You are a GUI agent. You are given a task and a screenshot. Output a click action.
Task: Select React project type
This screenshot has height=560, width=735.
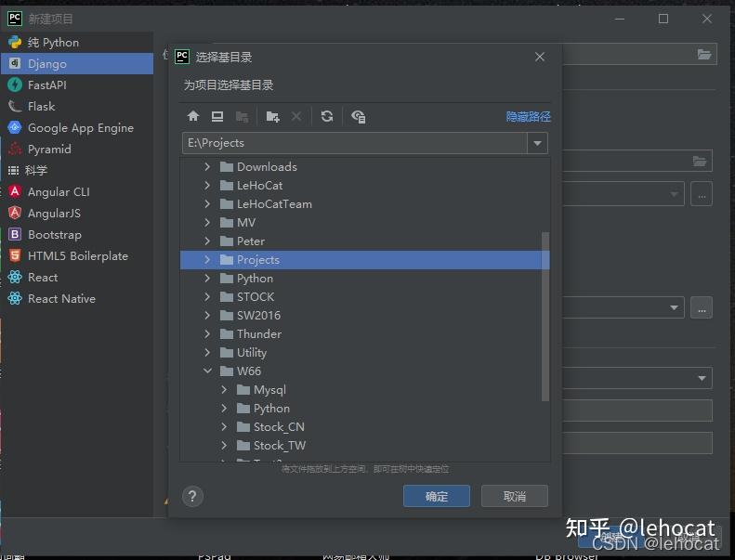point(77,278)
